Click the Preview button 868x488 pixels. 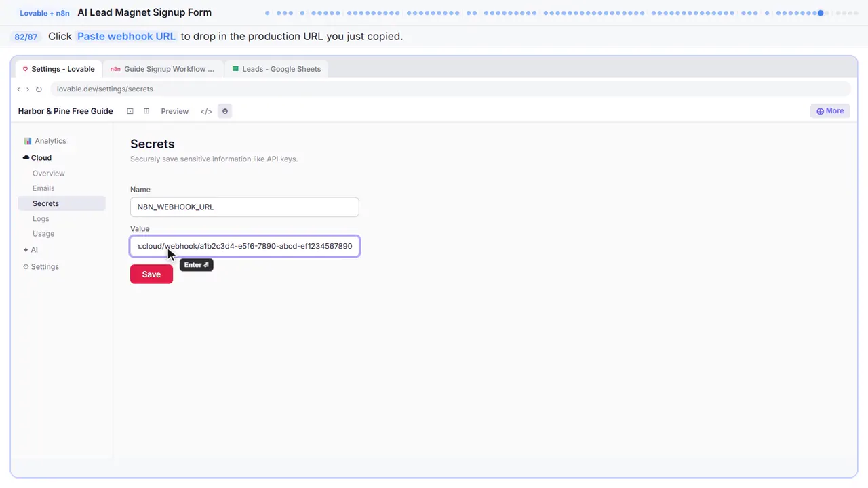(x=175, y=111)
